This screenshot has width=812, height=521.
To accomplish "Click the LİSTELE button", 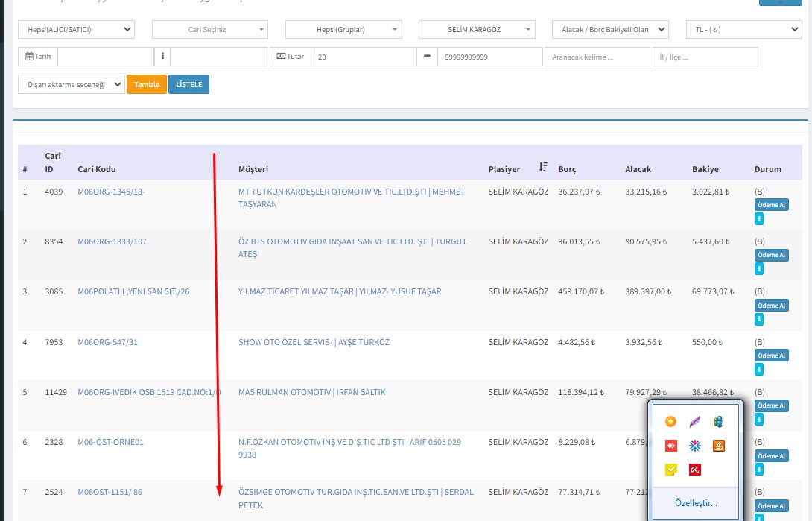I will pos(188,84).
